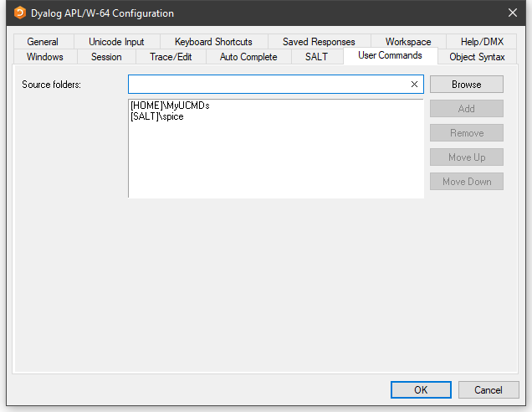Image resolution: width=532 pixels, height=412 pixels.
Task: Select the Session tab
Action: (106, 57)
